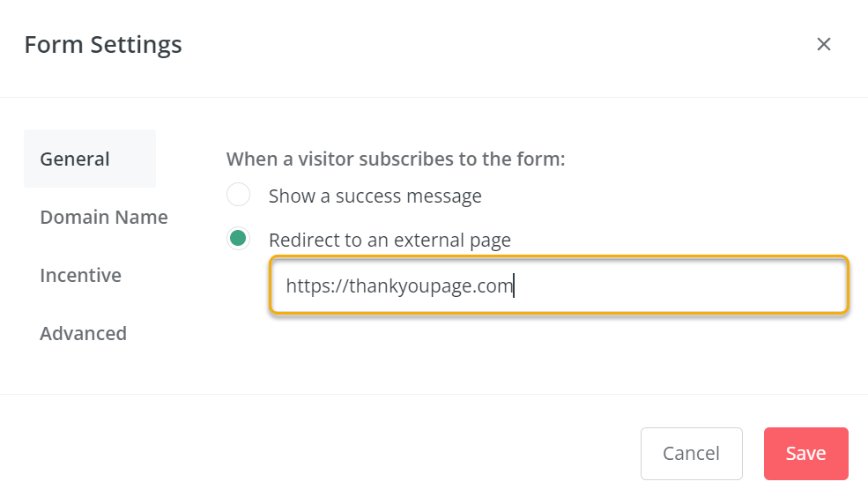This screenshot has width=868, height=504.
Task: Click the Form Settings dialog title
Action: coord(103,44)
